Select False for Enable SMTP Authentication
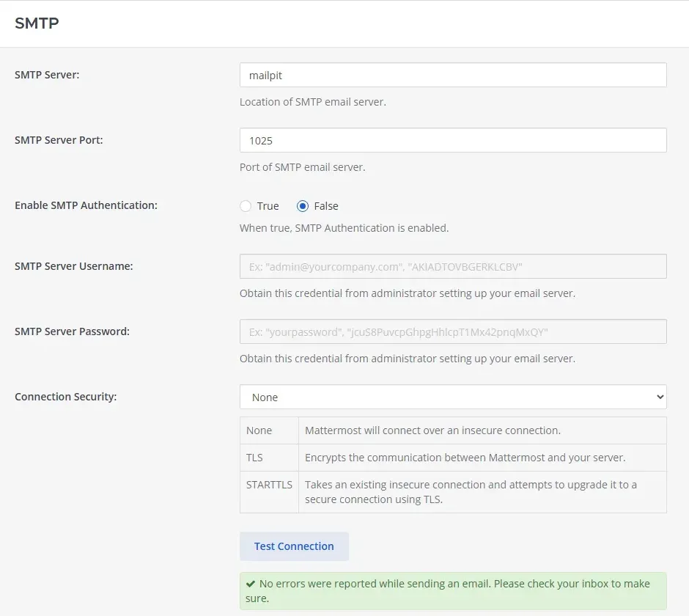The height and width of the screenshot is (616, 689). pyautogui.click(x=303, y=206)
